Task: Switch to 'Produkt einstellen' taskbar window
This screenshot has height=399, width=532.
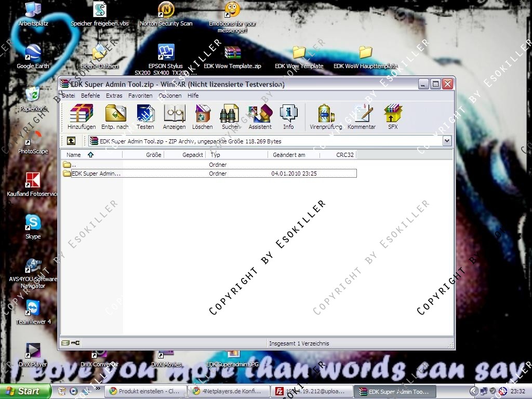Action: tap(146, 391)
